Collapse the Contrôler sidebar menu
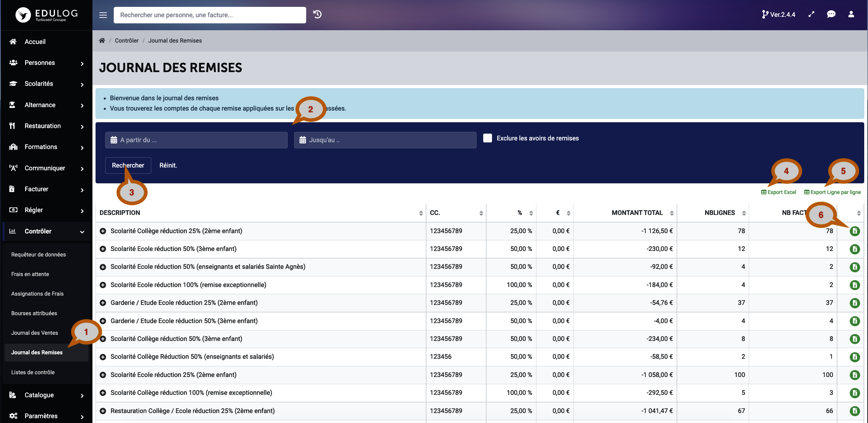The image size is (868, 423). 46,231
